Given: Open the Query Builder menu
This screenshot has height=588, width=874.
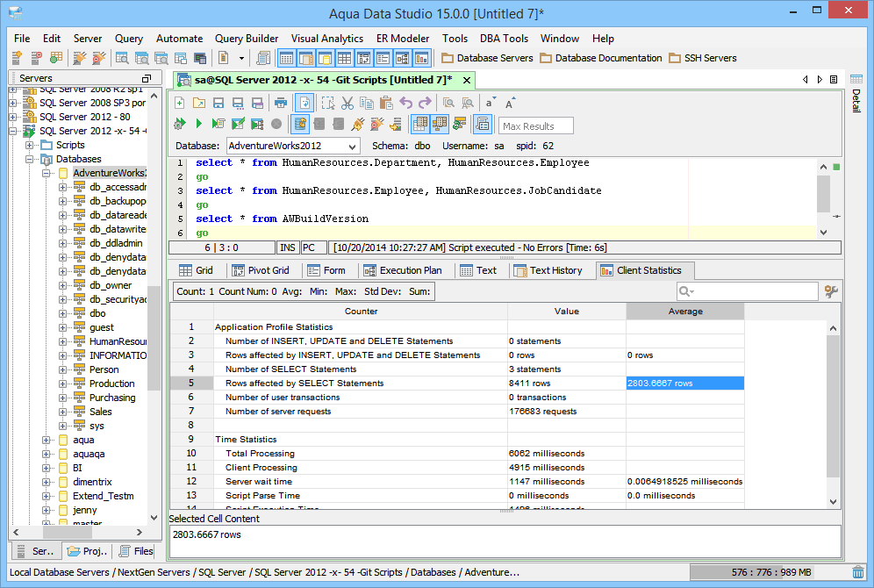Looking at the screenshot, I should tap(247, 39).
